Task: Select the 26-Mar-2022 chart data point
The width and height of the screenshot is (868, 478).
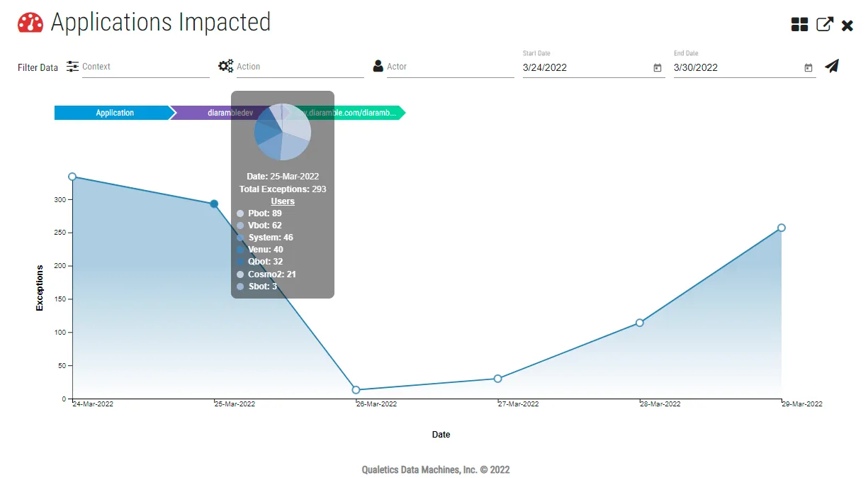Action: point(356,390)
